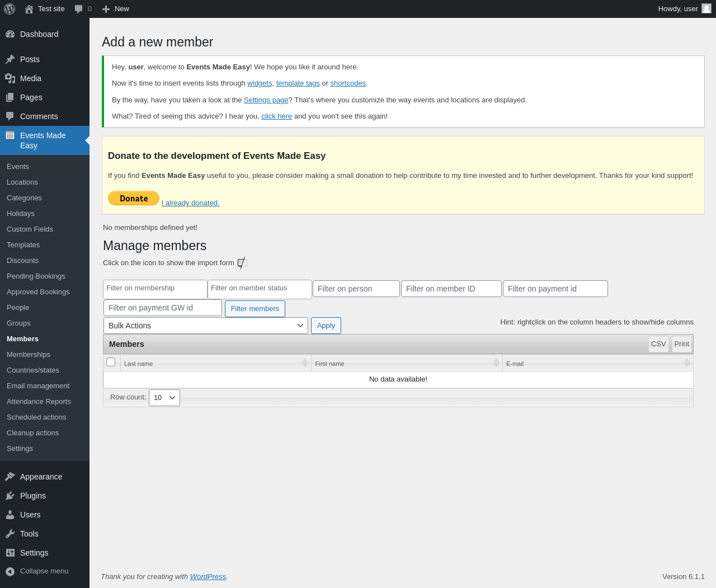Click the icon to show the import form
The width and height of the screenshot is (716, 588).
click(242, 262)
